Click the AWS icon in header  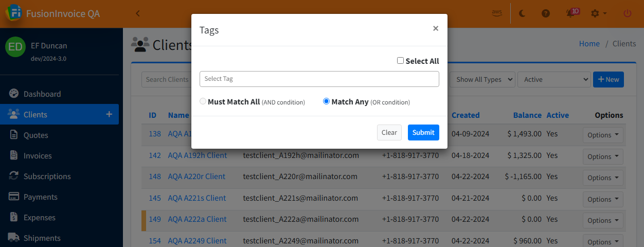[496, 13]
